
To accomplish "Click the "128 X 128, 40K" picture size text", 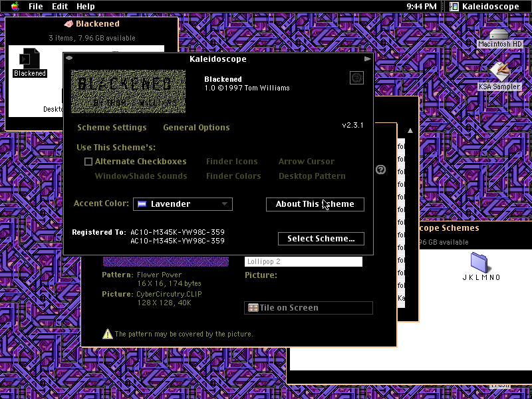I will (x=164, y=303).
